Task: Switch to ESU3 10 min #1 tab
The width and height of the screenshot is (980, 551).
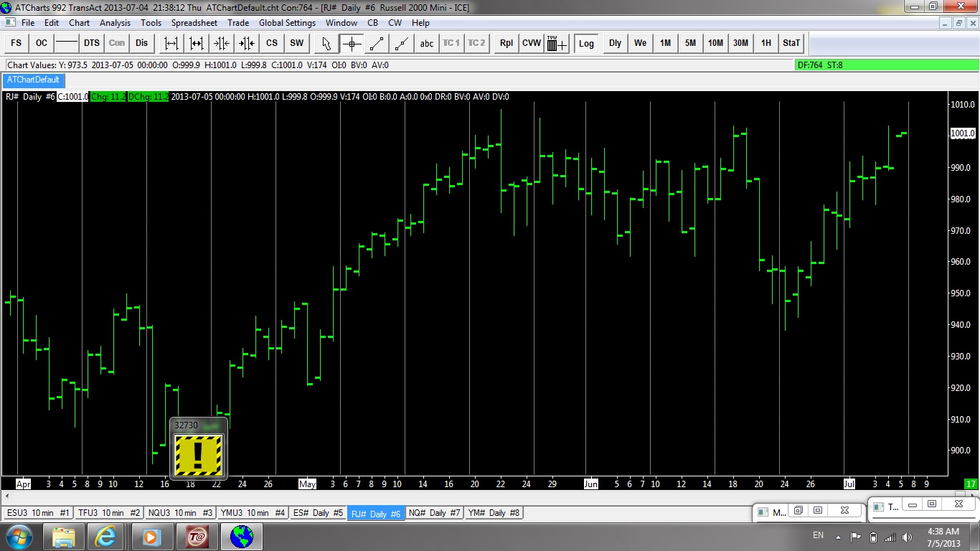Action: [38, 513]
